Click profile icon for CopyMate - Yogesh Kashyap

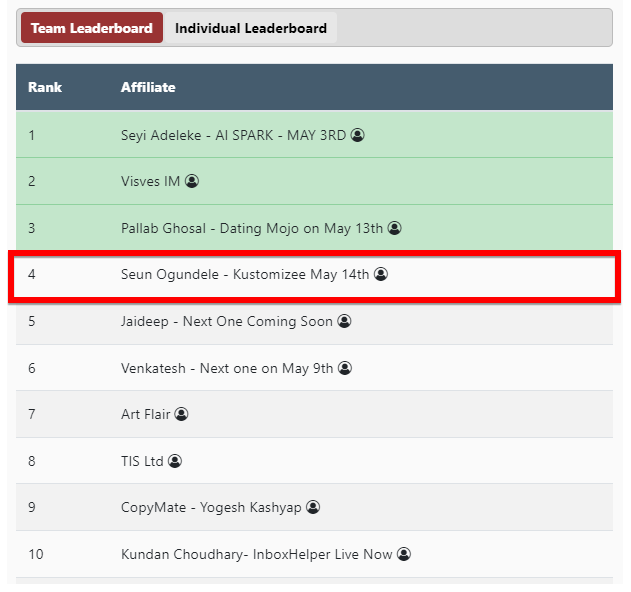pyautogui.click(x=313, y=507)
